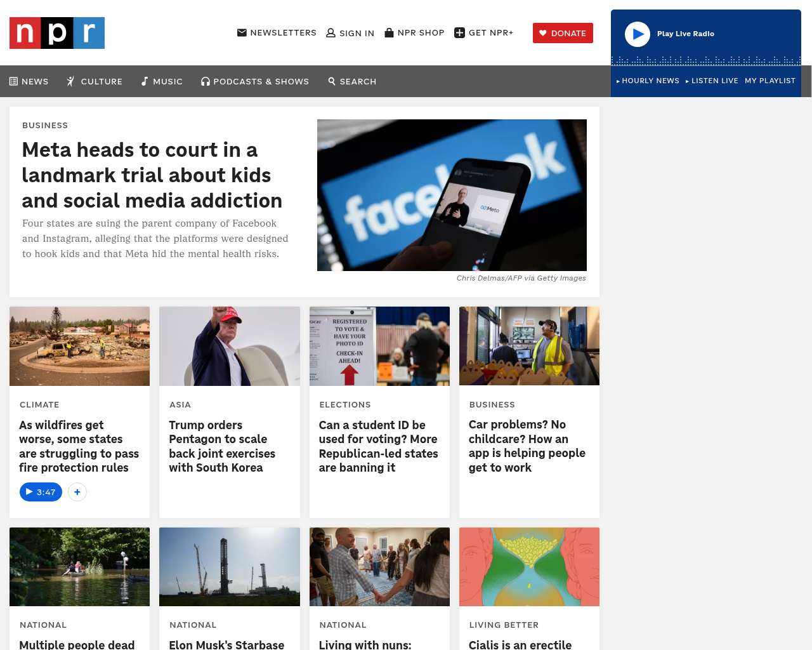Click the Business label above Meta story

(45, 125)
